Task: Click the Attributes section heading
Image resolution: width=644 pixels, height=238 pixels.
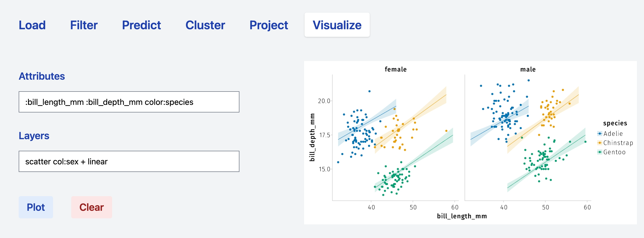Action: point(42,76)
